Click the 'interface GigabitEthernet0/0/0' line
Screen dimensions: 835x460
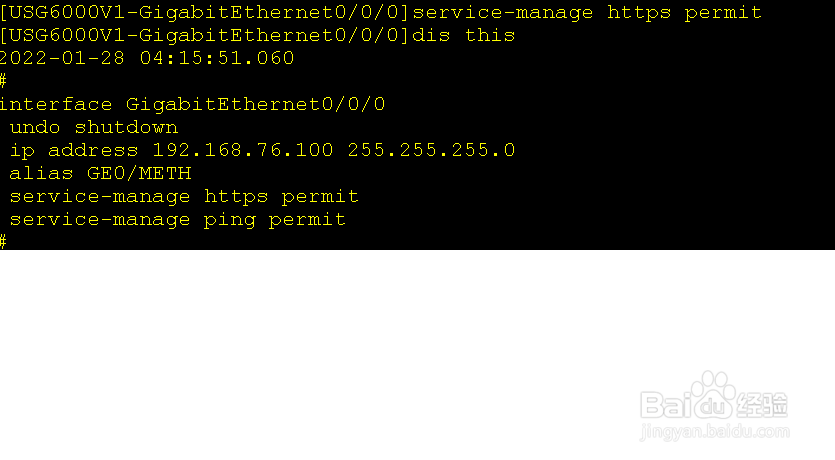192,104
